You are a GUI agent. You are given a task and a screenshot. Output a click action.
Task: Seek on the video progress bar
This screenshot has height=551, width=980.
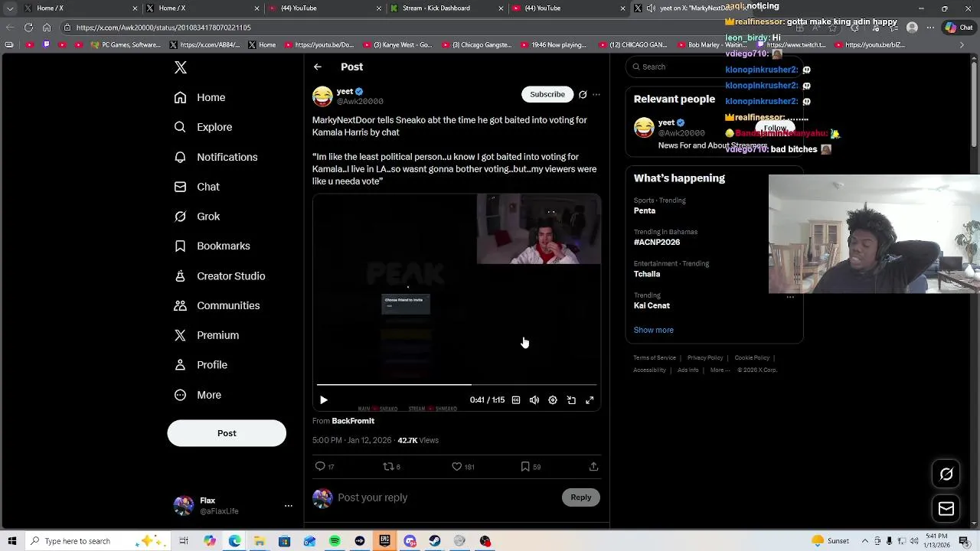[457, 384]
